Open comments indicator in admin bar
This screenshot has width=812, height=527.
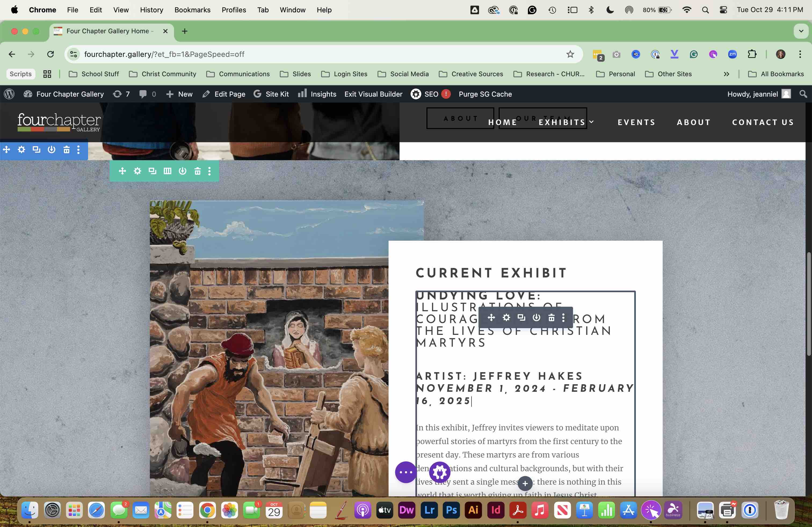[x=148, y=94]
